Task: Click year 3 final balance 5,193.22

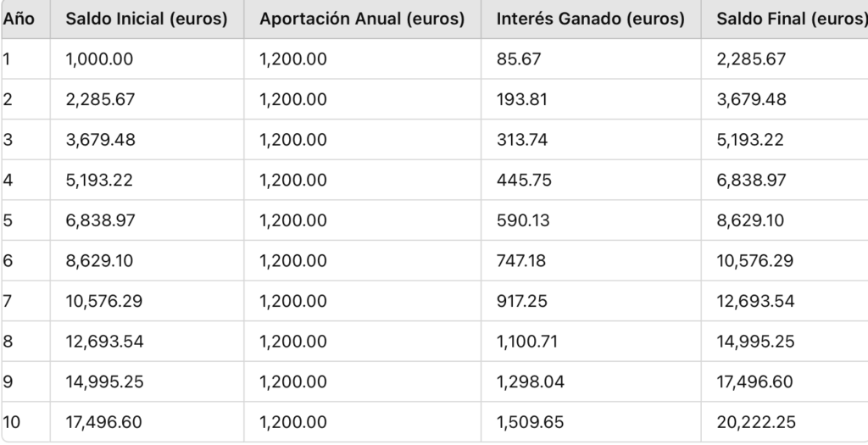Action: coord(750,140)
